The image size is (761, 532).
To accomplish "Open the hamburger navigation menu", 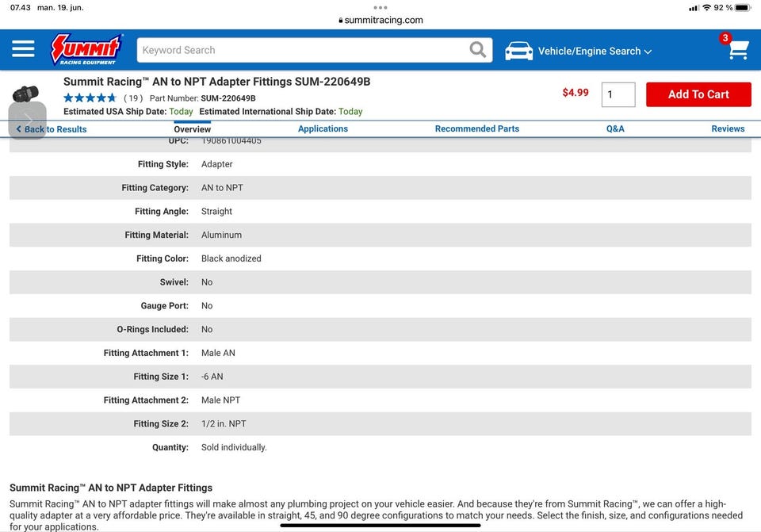I will tap(23, 49).
